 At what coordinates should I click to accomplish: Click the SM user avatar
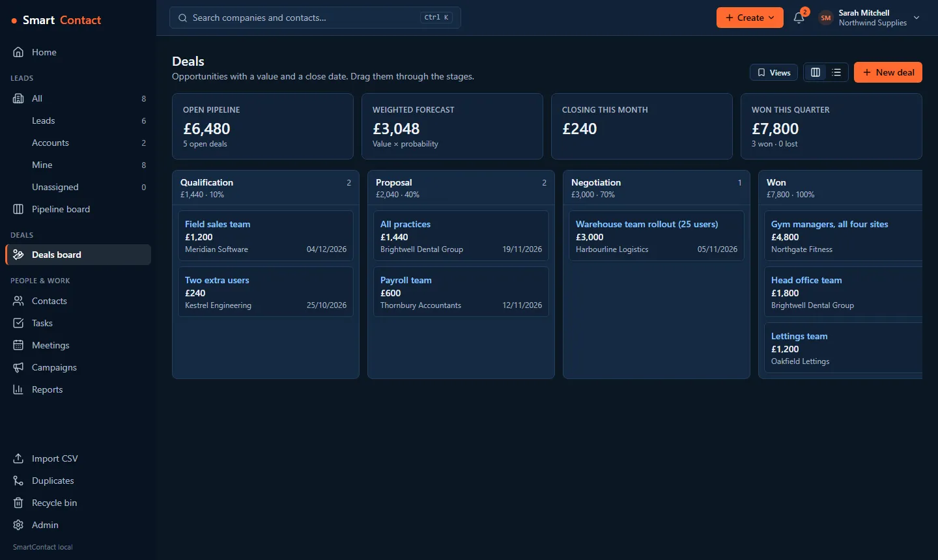pyautogui.click(x=826, y=18)
